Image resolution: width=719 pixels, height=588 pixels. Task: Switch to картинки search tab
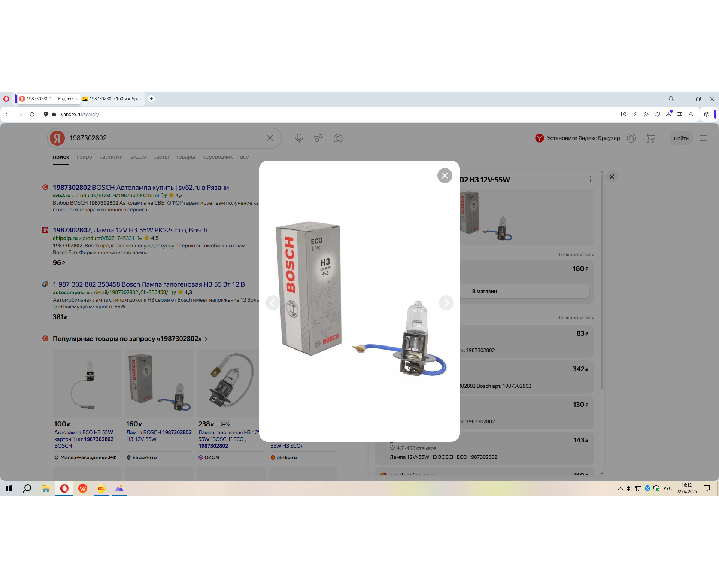tap(111, 157)
